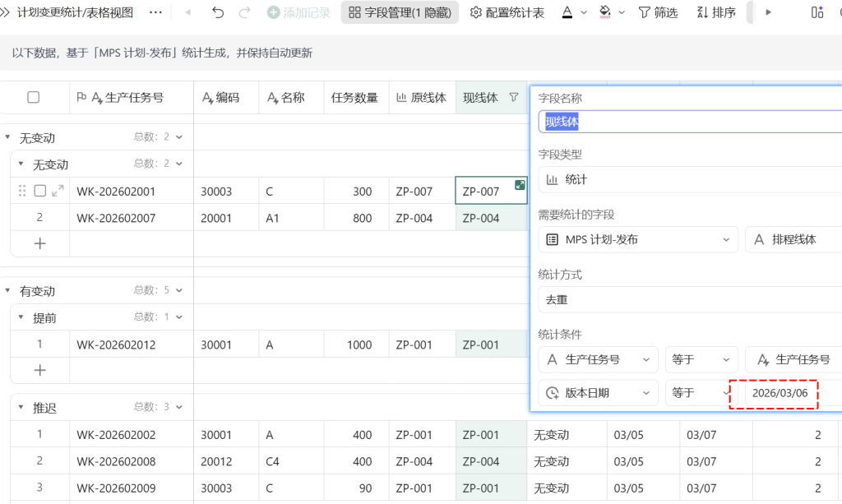Image resolution: width=842 pixels, height=504 pixels.
Task: Click the redo arrow icon
Action: pos(245,12)
